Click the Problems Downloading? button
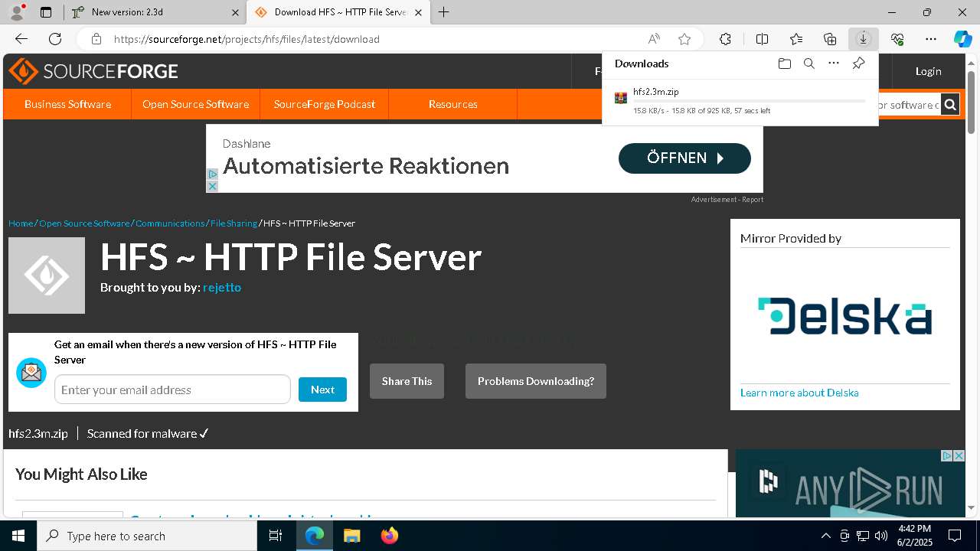Image resolution: width=980 pixels, height=551 pixels. click(x=536, y=381)
